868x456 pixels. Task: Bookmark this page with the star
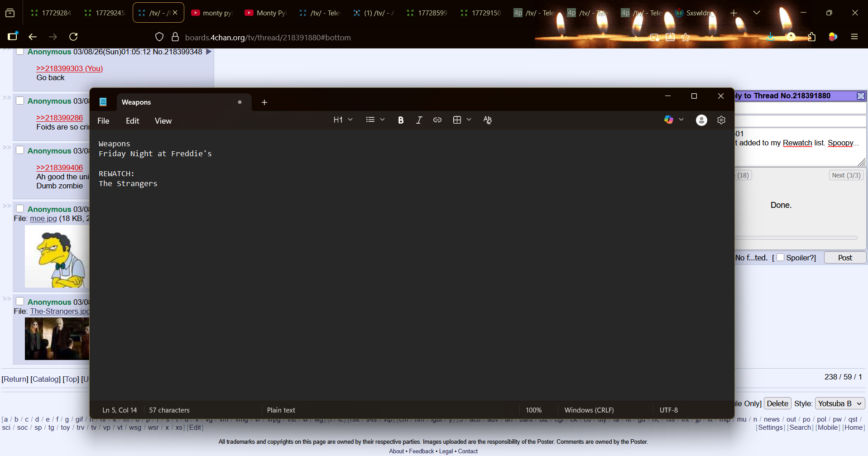coord(686,37)
